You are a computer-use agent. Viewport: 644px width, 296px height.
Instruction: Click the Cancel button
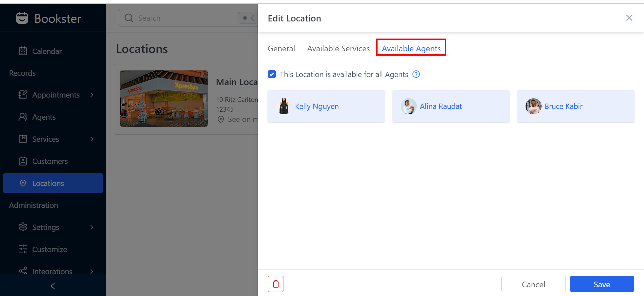point(533,284)
